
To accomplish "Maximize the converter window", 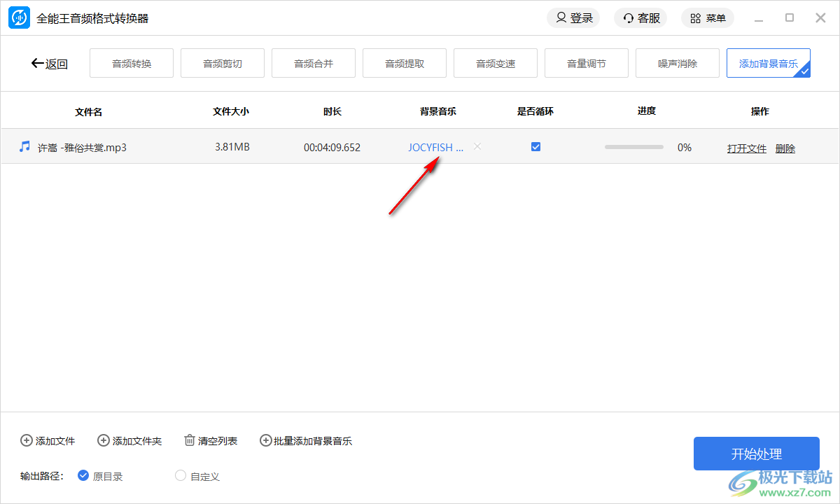I will click(x=790, y=18).
